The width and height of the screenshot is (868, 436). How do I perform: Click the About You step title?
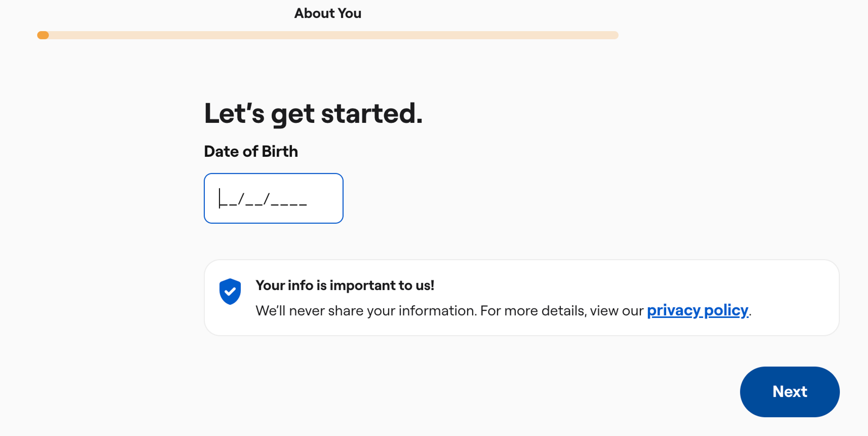click(x=328, y=13)
